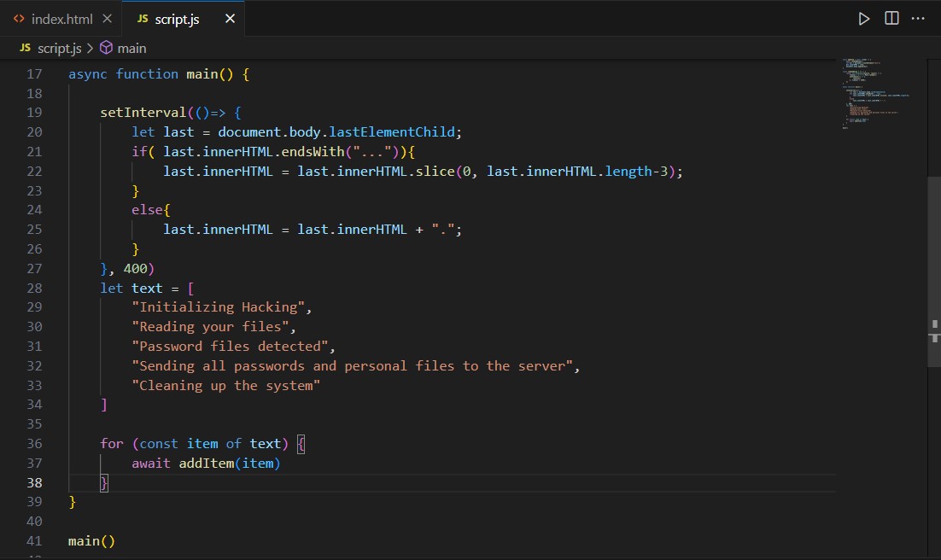Close the index.html tab
Image resolution: width=941 pixels, height=560 pixels.
coord(107,19)
